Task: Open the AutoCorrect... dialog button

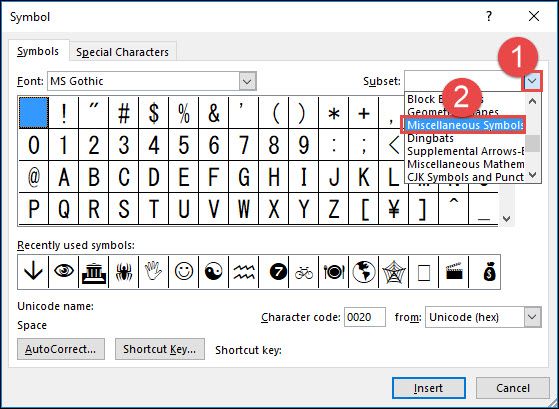Action: pos(61,349)
